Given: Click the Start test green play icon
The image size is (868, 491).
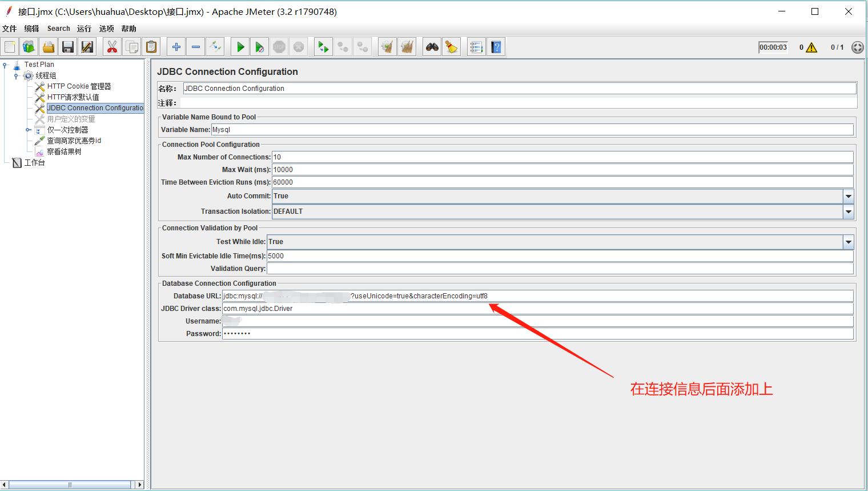Looking at the screenshot, I should click(240, 47).
